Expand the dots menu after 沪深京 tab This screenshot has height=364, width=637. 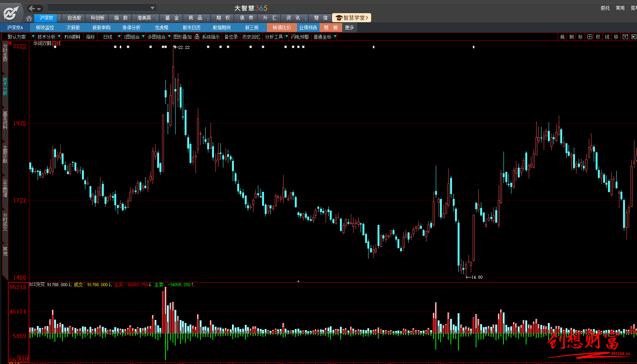coord(59,18)
